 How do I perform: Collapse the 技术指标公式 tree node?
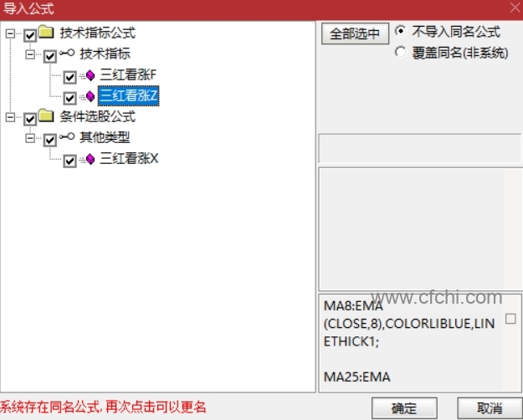(10, 33)
